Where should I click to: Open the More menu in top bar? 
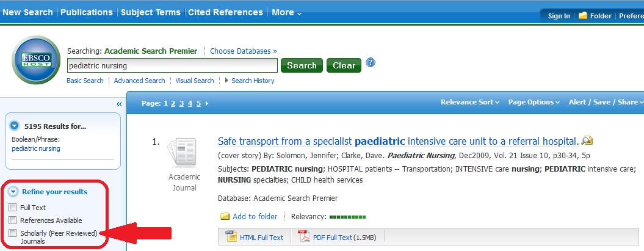tap(287, 12)
